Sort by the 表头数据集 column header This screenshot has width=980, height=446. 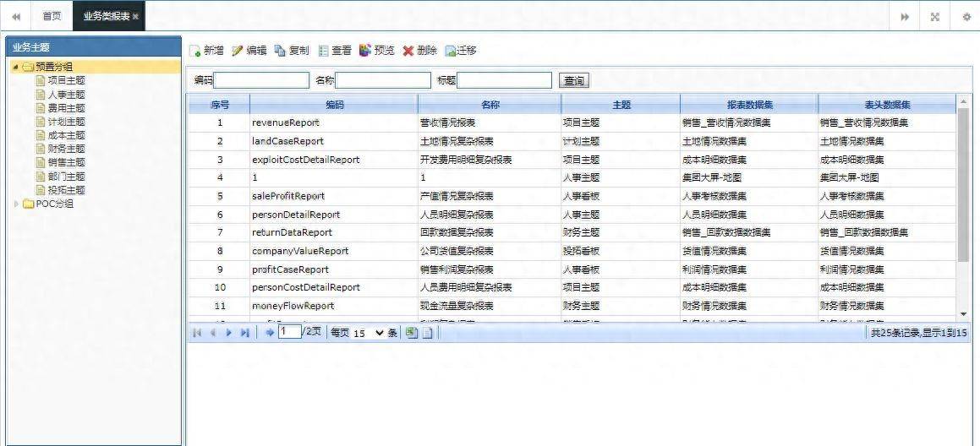click(x=887, y=105)
